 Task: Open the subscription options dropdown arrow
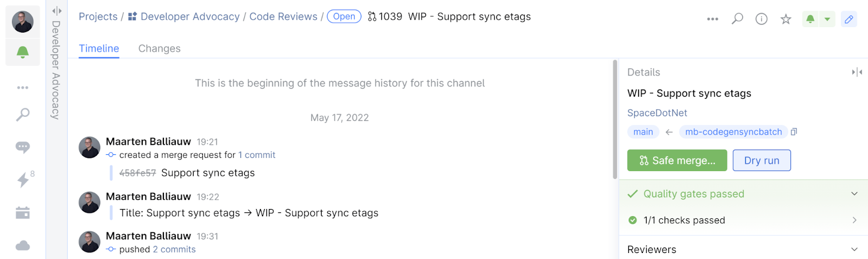(x=827, y=19)
